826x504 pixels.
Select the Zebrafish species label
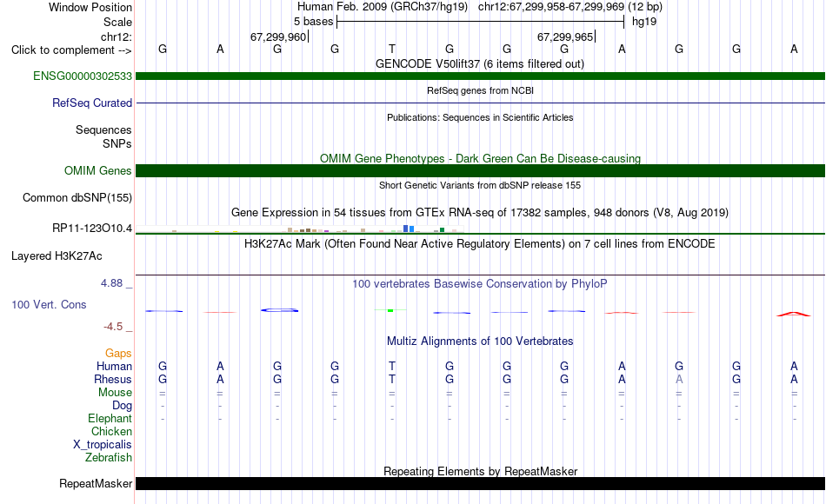pos(109,457)
